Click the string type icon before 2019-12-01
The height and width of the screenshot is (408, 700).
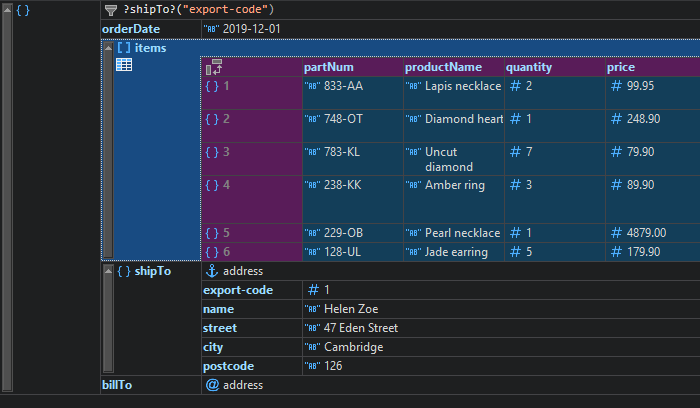click(211, 29)
